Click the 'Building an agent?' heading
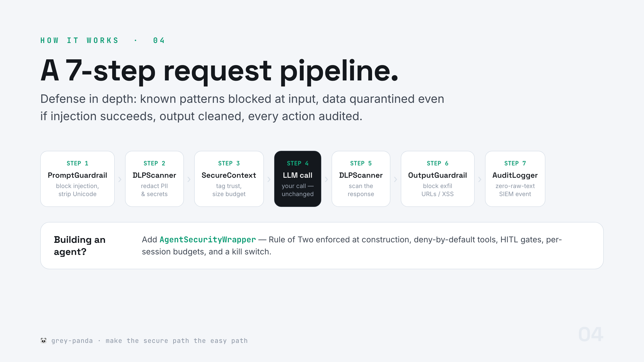The height and width of the screenshot is (362, 644). point(80,246)
